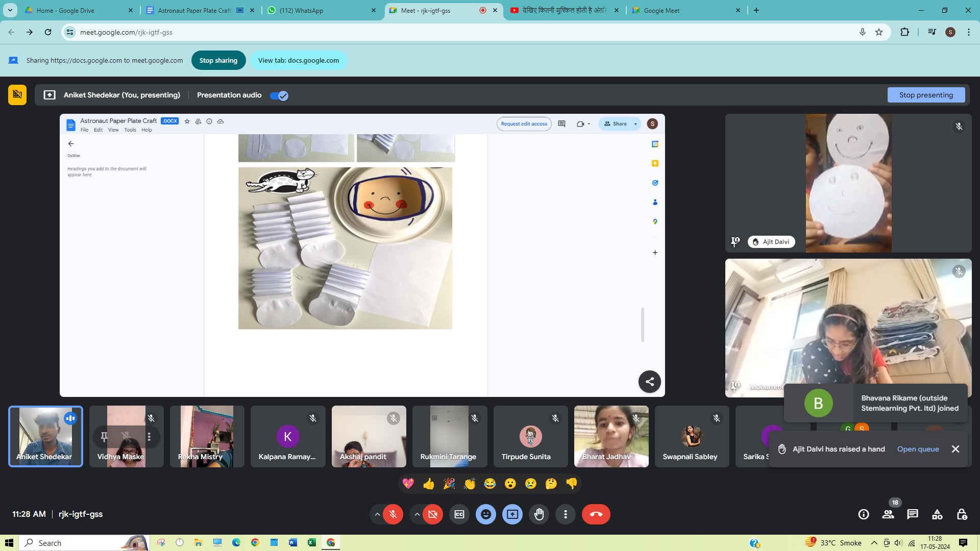This screenshot has height=551, width=980.
Task: Open the chat panel icon
Action: coord(912,514)
